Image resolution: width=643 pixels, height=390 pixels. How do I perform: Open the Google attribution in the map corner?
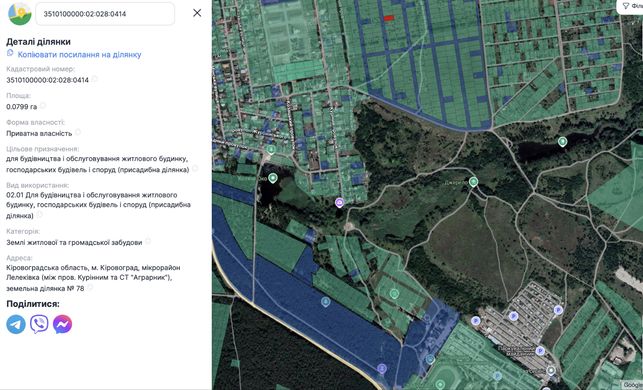coord(633,385)
